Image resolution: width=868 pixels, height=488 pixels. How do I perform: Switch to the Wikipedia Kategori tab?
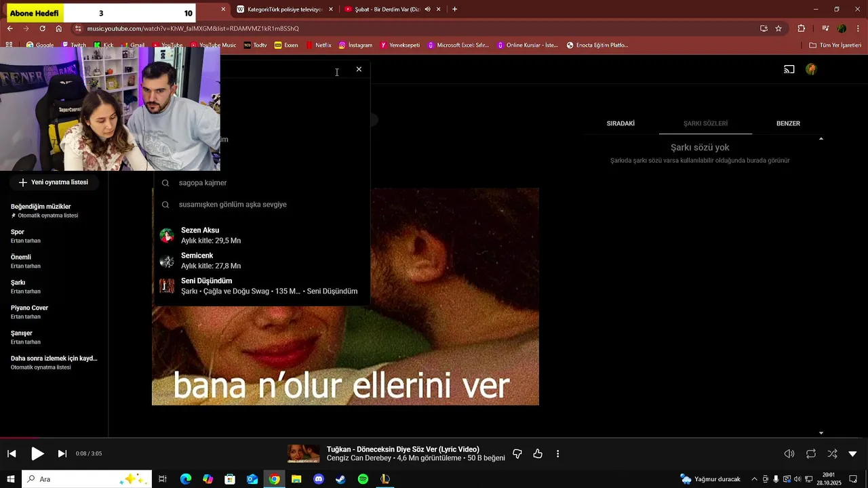point(285,9)
